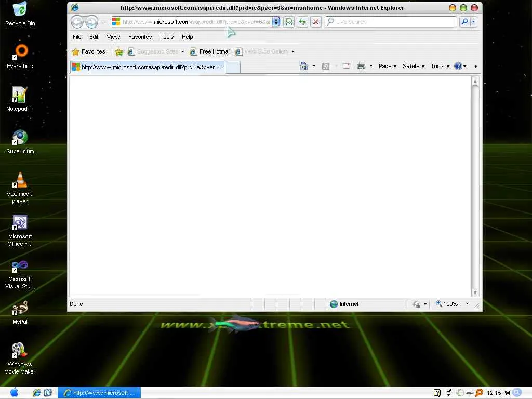
Task: Open the View menu
Action: [113, 37]
